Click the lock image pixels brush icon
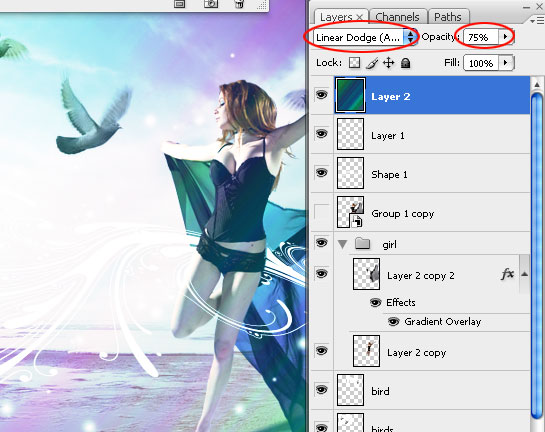 [x=372, y=63]
